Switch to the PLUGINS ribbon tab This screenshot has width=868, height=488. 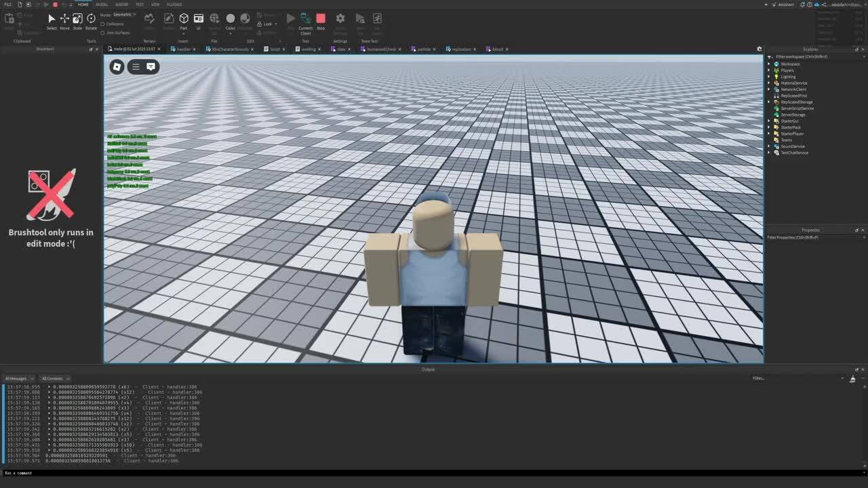(174, 4)
